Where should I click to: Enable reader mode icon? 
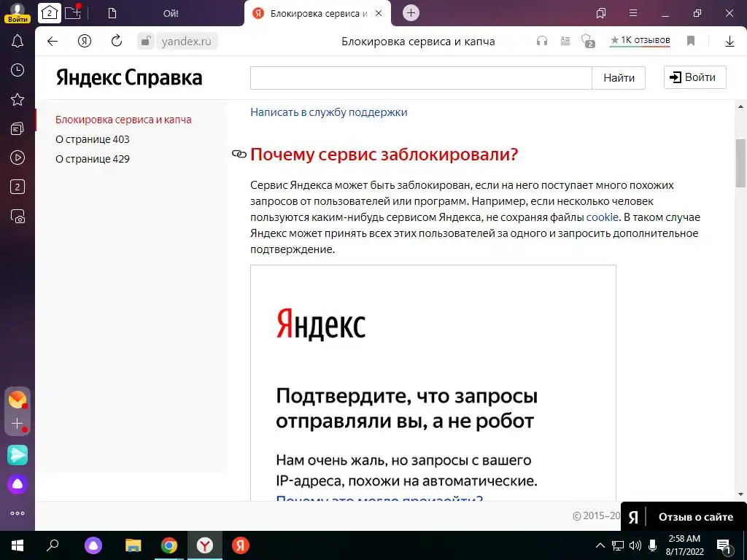[565, 41]
